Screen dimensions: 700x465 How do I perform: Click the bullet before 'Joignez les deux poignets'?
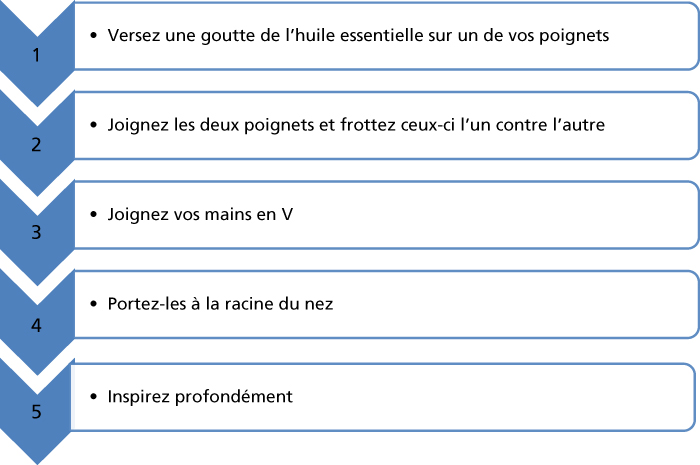(93, 125)
